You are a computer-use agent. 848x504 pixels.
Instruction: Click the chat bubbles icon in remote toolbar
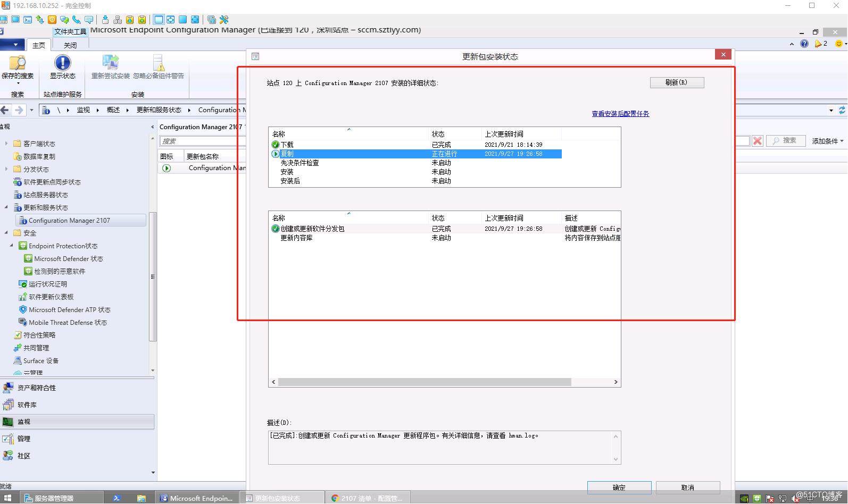(x=64, y=20)
